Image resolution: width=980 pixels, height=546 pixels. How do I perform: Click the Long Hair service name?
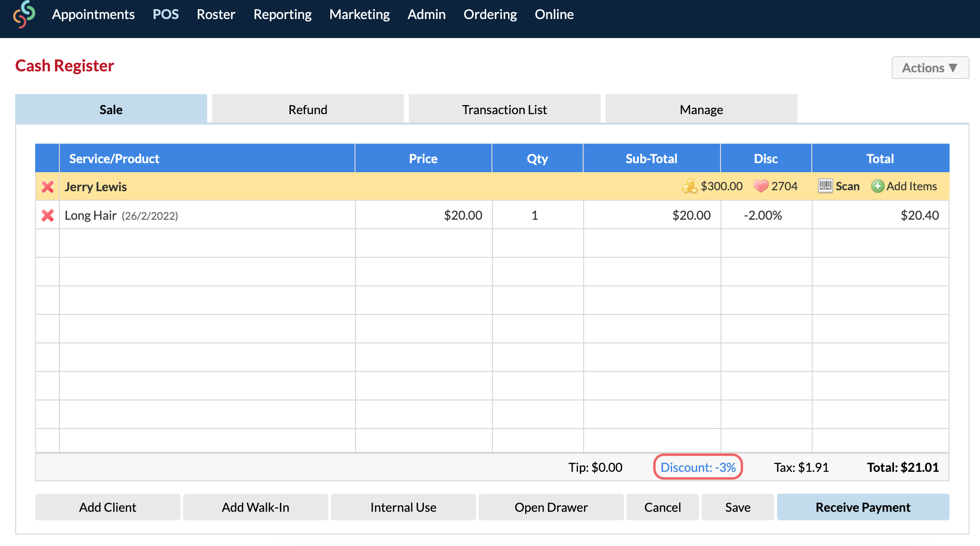91,215
